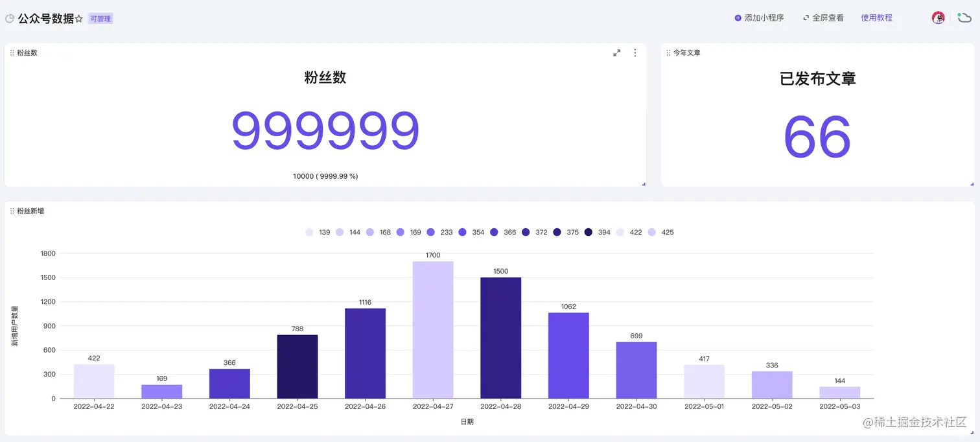
Task: Click the 2022-04-23 bar (169)
Action: tap(162, 391)
